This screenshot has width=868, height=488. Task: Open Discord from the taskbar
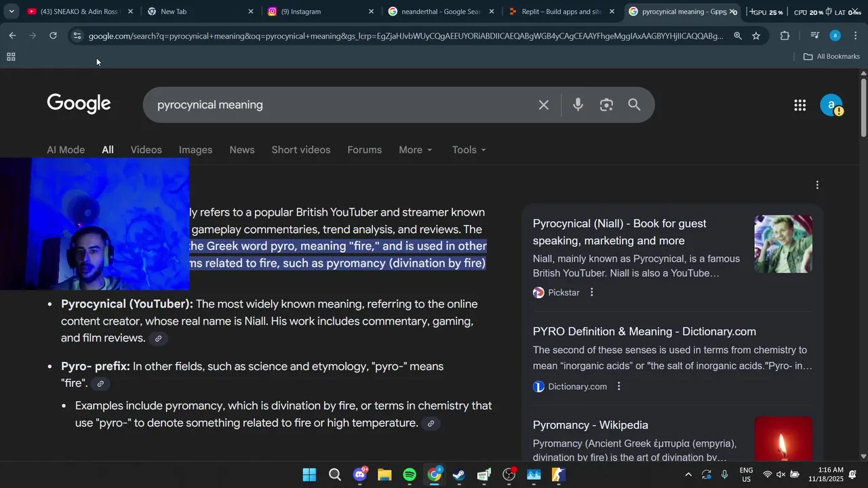coord(360,474)
